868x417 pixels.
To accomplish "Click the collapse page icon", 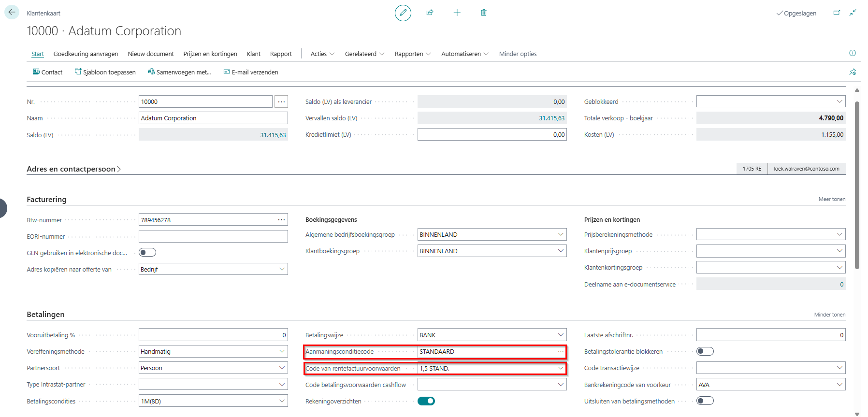I will pos(853,13).
